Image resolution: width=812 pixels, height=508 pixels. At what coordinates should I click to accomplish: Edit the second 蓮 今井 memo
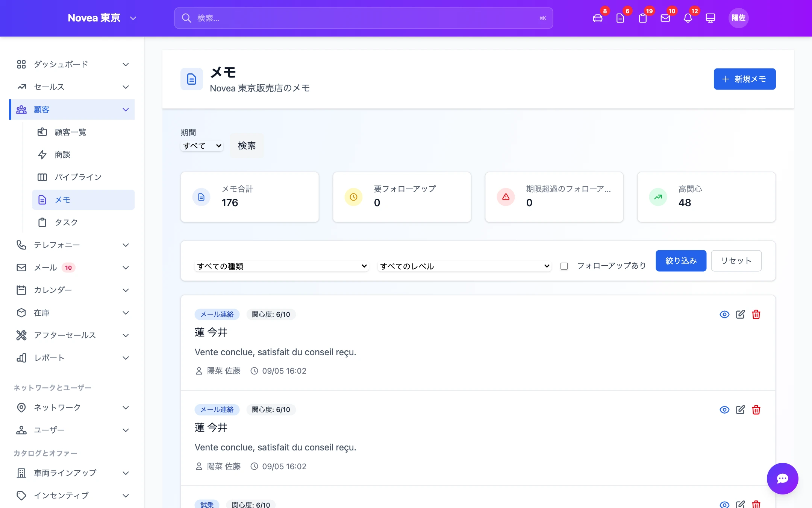(x=740, y=410)
